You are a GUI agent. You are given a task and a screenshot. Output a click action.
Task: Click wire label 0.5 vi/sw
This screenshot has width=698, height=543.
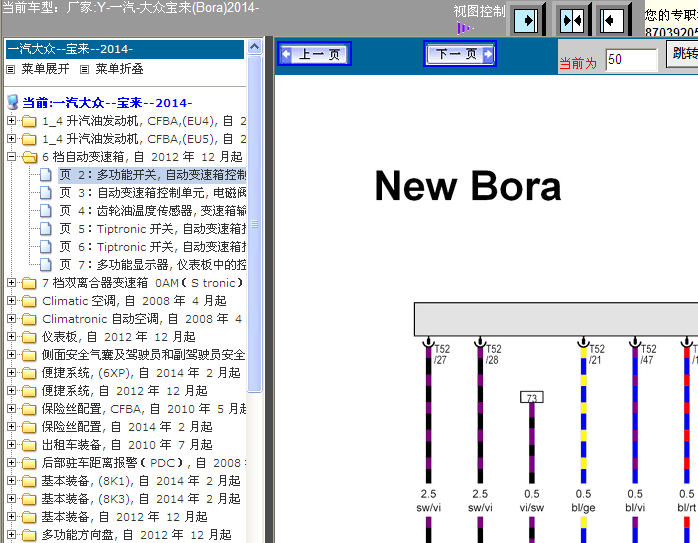(x=532, y=501)
